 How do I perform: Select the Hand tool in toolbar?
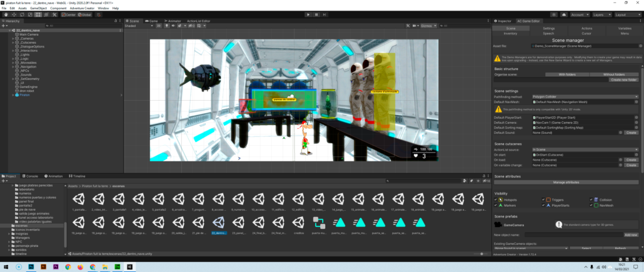[6, 14]
